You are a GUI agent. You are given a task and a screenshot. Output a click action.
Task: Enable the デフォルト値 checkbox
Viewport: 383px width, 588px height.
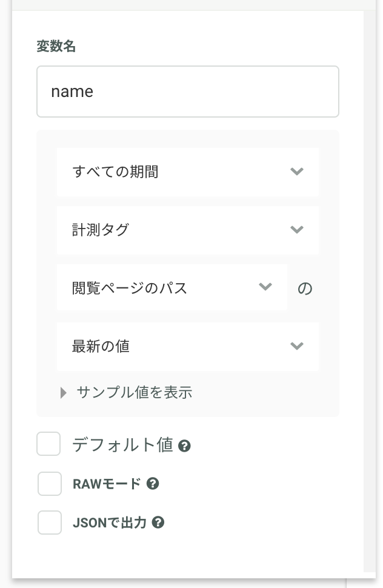[x=48, y=444]
